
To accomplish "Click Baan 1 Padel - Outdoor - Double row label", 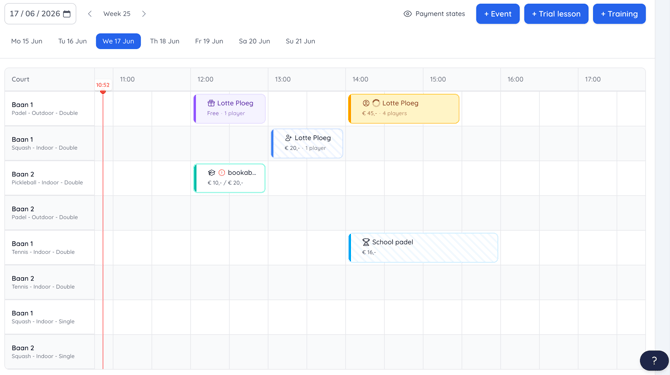I will pos(49,108).
